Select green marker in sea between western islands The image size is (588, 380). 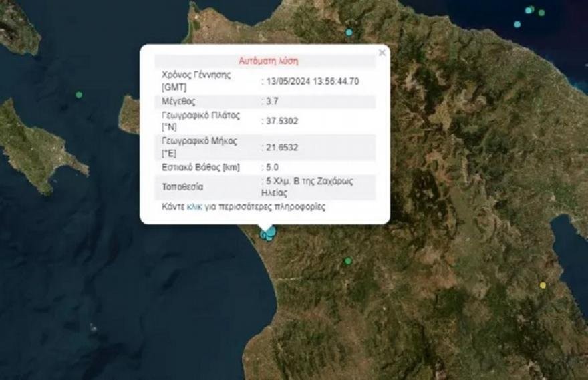(79, 95)
